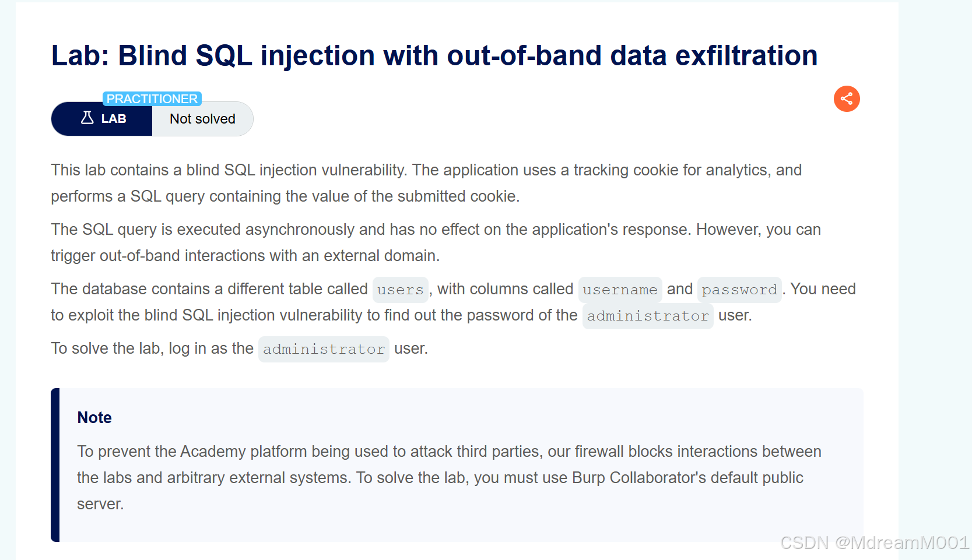
Task: Click the users inline code element
Action: 400,290
